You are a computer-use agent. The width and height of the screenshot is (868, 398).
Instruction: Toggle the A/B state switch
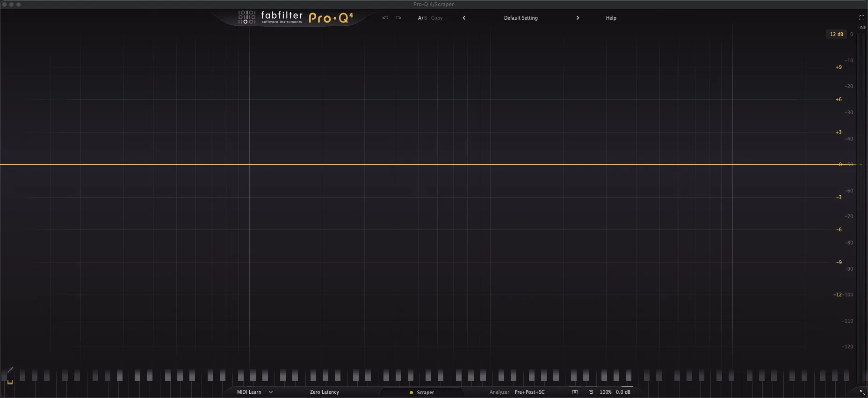[422, 18]
